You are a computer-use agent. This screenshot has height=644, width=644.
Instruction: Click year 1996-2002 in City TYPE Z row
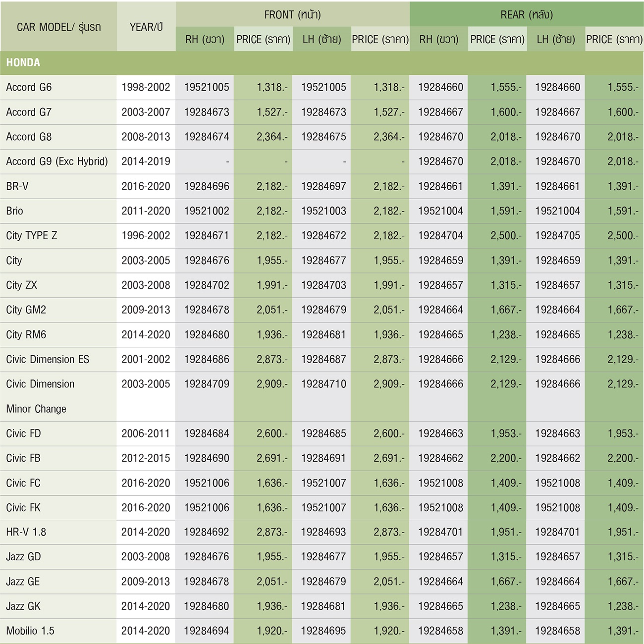(146, 236)
